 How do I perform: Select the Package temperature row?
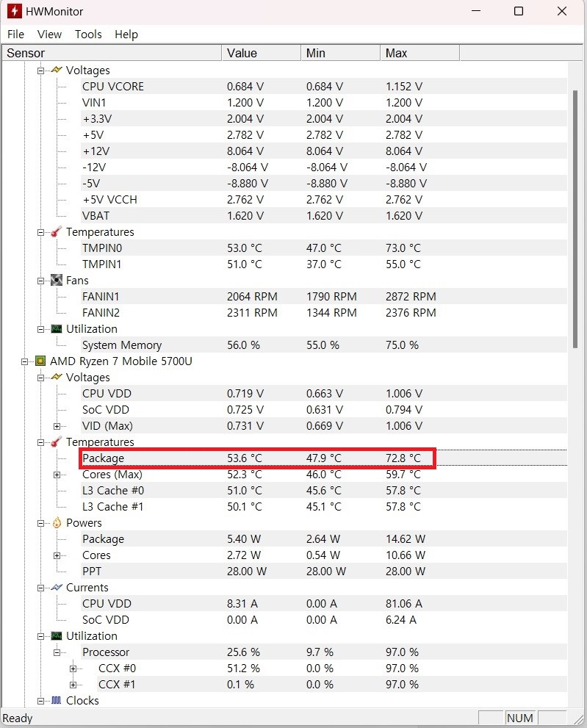tap(324, 458)
